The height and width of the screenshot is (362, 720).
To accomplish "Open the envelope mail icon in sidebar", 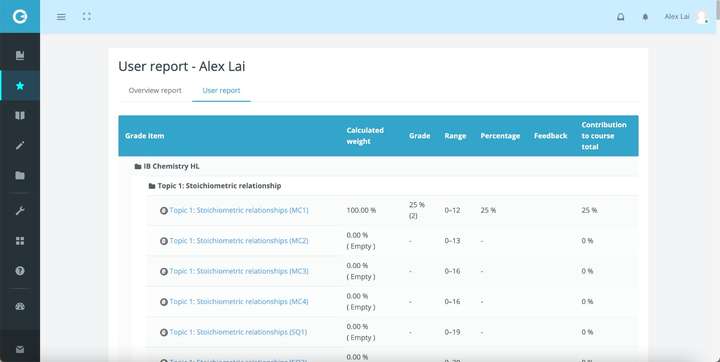I will tap(20, 350).
